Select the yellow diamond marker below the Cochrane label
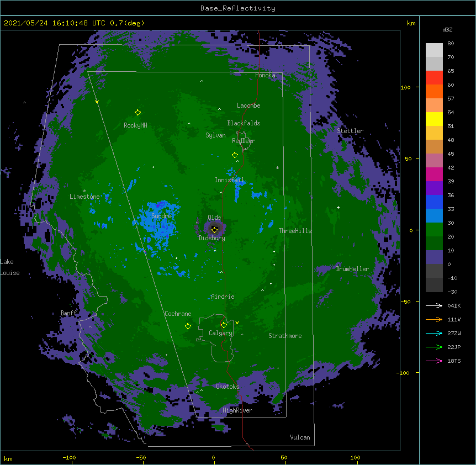Screen dimensions: 476x465 point(188,326)
